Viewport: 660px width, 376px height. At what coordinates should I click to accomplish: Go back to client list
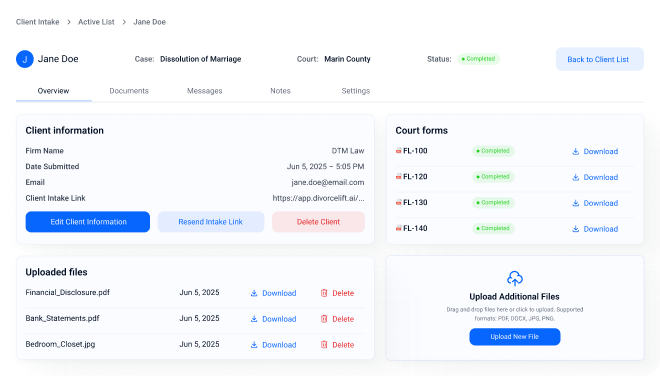click(x=600, y=59)
